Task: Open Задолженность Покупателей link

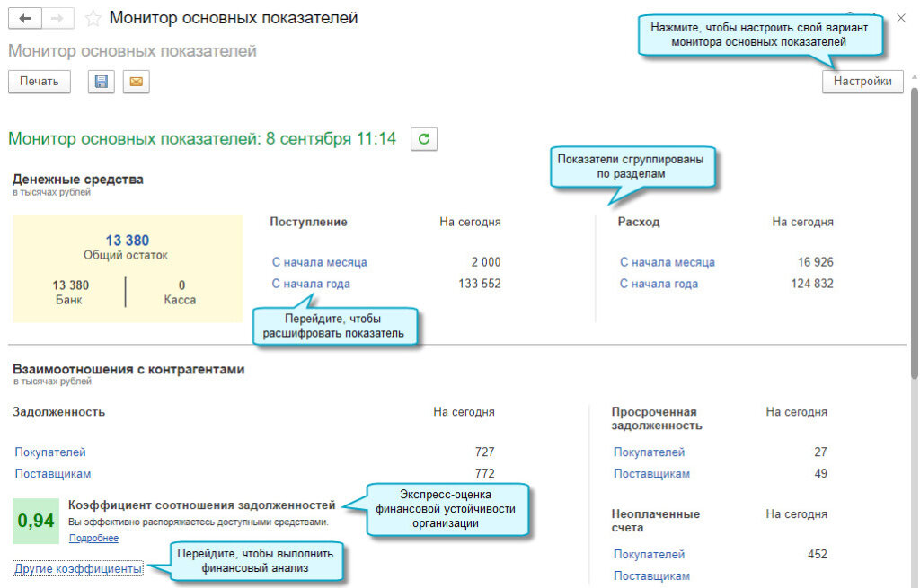Action: coord(50,452)
